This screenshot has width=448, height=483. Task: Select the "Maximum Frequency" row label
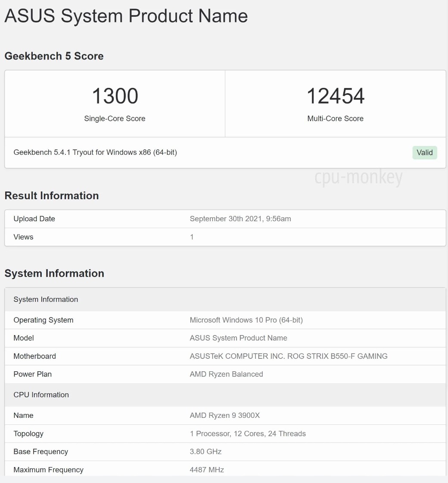pyautogui.click(x=48, y=470)
